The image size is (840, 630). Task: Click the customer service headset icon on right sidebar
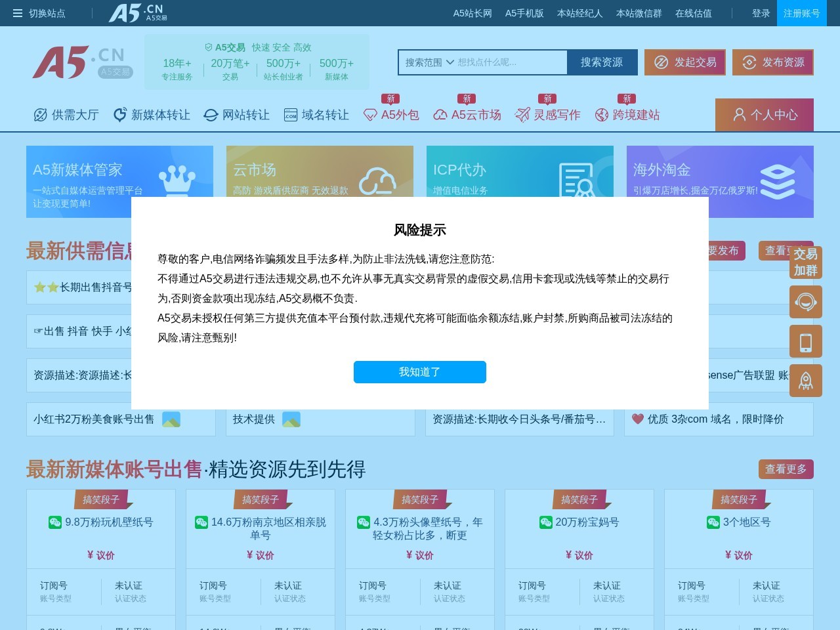pyautogui.click(x=806, y=302)
